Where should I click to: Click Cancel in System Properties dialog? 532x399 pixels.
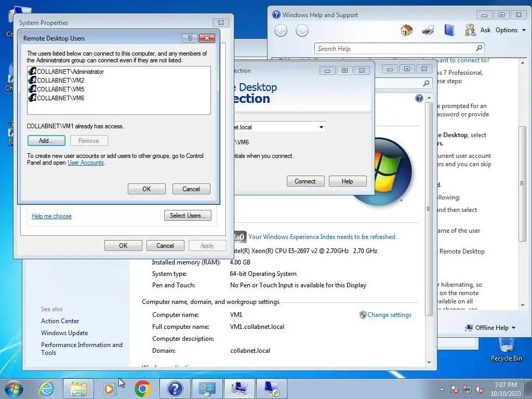[x=165, y=246]
